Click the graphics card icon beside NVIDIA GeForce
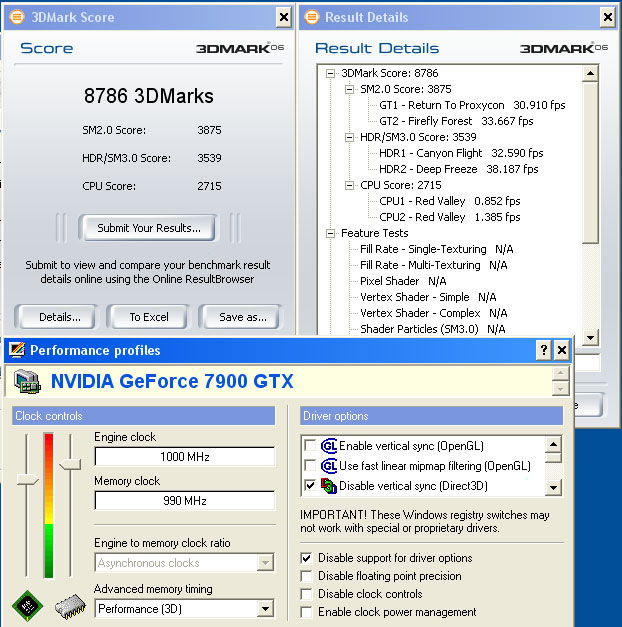The width and height of the screenshot is (622, 627). (x=27, y=381)
